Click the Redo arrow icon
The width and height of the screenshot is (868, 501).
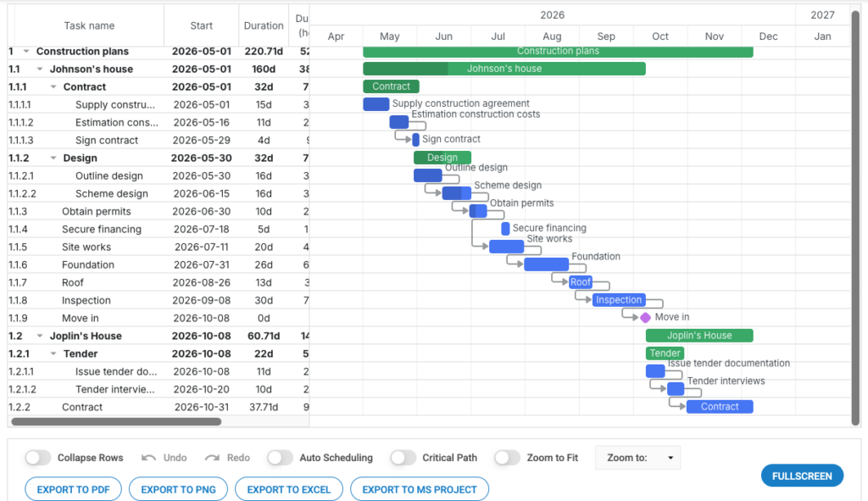coord(212,458)
